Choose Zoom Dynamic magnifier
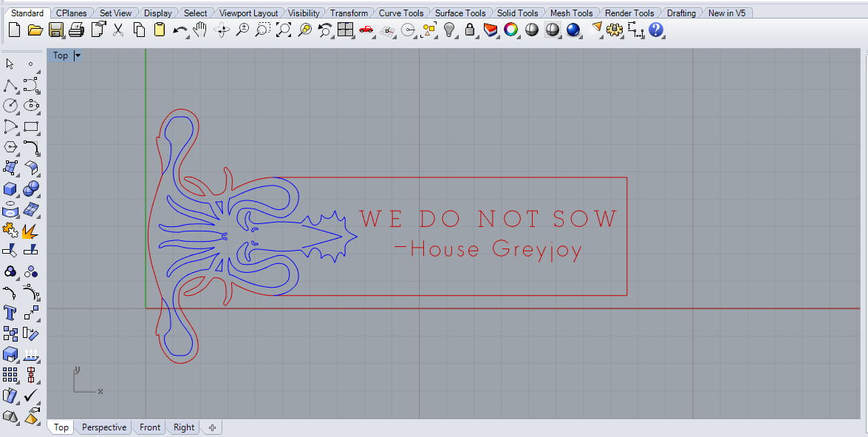This screenshot has height=437, width=868. (x=242, y=30)
